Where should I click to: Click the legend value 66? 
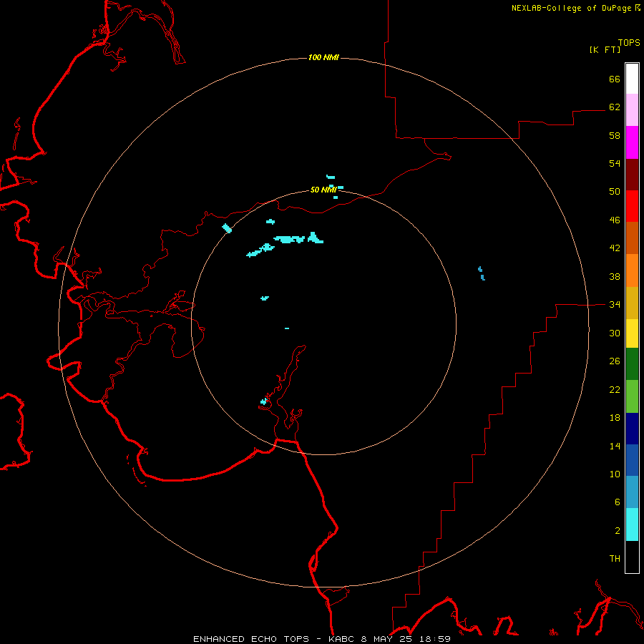click(x=615, y=79)
